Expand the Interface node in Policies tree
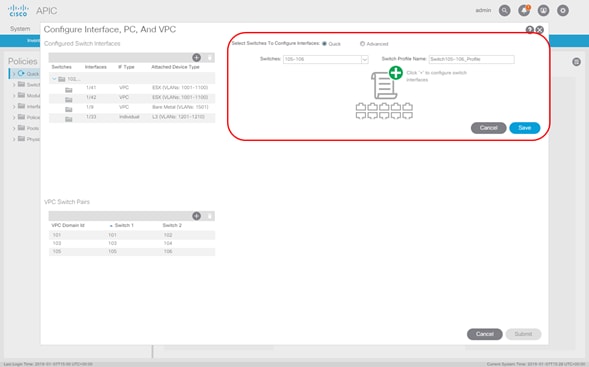 tap(14, 107)
